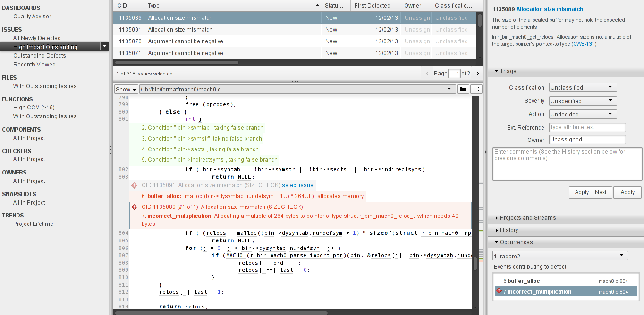The height and width of the screenshot is (315, 644).
Task: Click the gray diamond marker beside CID 1135091
Action: point(134,185)
